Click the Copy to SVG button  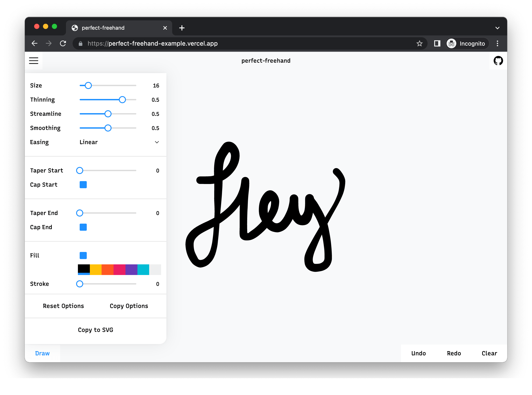click(x=96, y=330)
